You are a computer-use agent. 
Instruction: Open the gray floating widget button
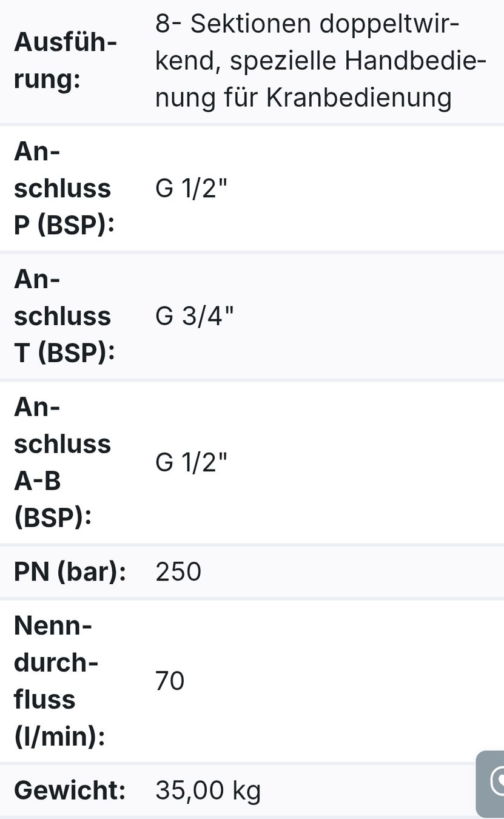491,784
